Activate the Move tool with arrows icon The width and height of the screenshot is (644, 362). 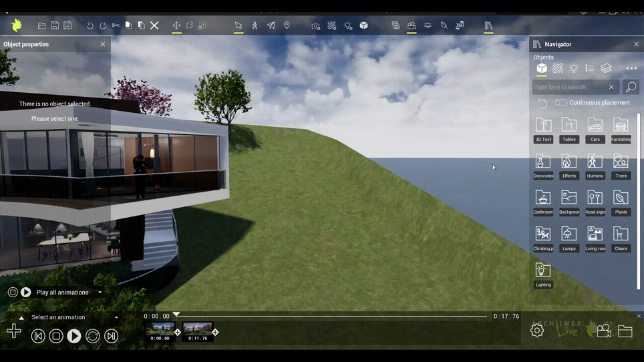(x=176, y=25)
